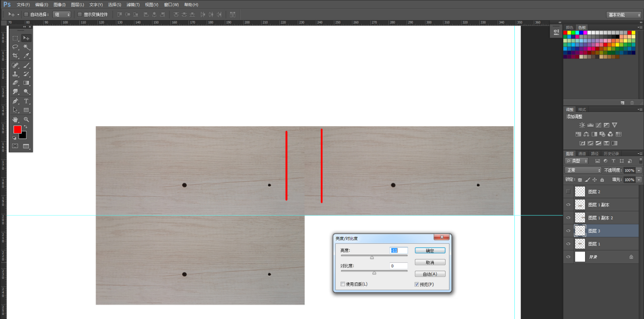Add a Brightness/Contrast adjustment from the panel
The image size is (644, 319).
click(582, 125)
